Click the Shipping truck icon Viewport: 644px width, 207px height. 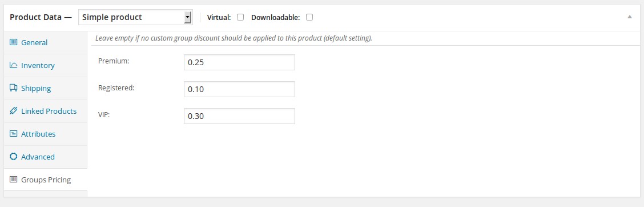[14, 88]
